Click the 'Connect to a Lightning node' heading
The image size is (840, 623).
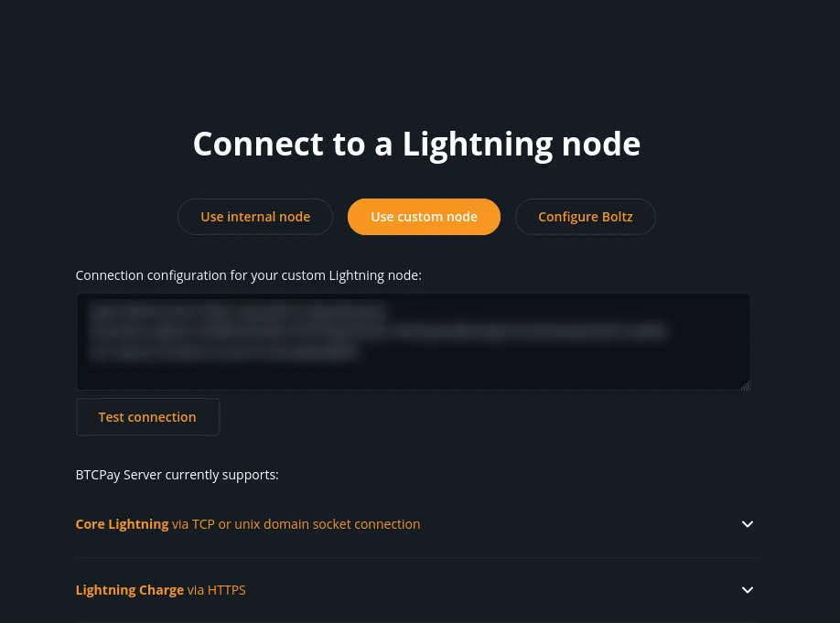click(416, 144)
